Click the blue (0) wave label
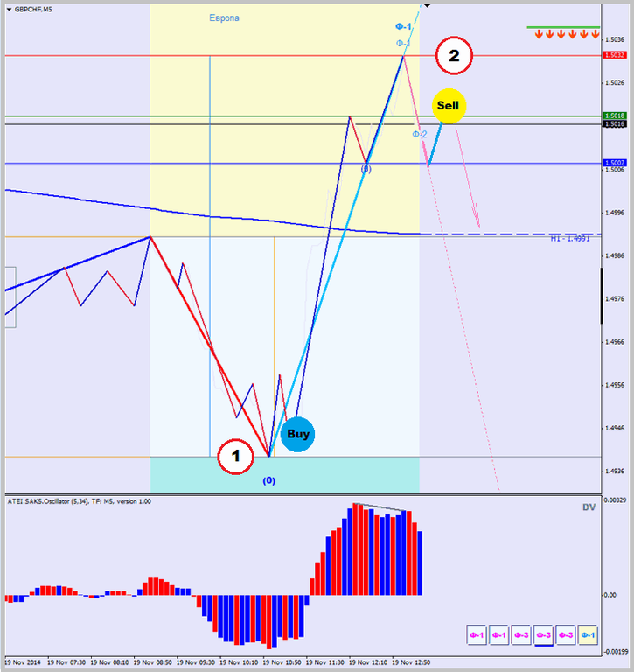Screen dimensions: 634x672 (x=269, y=481)
